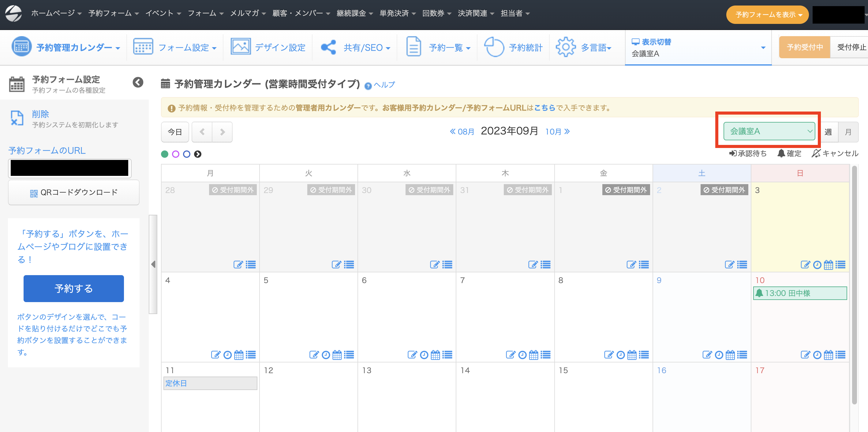
Task: Click the clock icon in the September 4 cell
Action: click(227, 355)
